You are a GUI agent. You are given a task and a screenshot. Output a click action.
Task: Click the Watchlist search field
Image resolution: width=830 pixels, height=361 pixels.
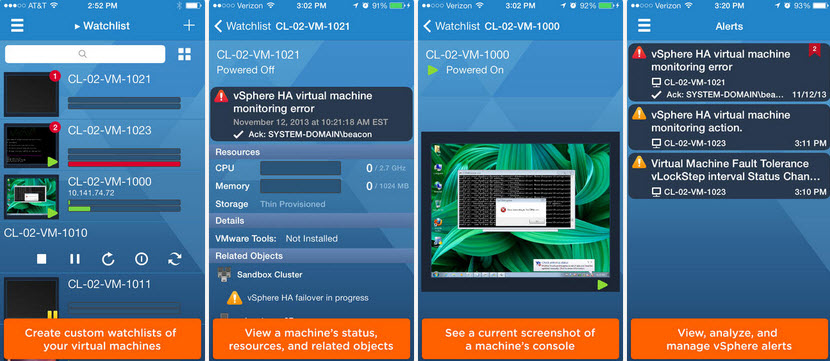pos(85,54)
